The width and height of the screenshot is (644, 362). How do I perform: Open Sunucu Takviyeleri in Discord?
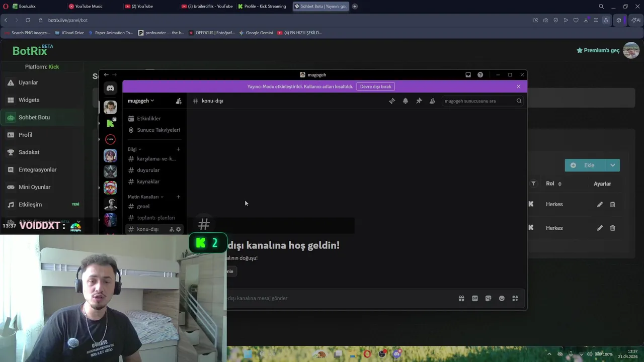pos(154,130)
